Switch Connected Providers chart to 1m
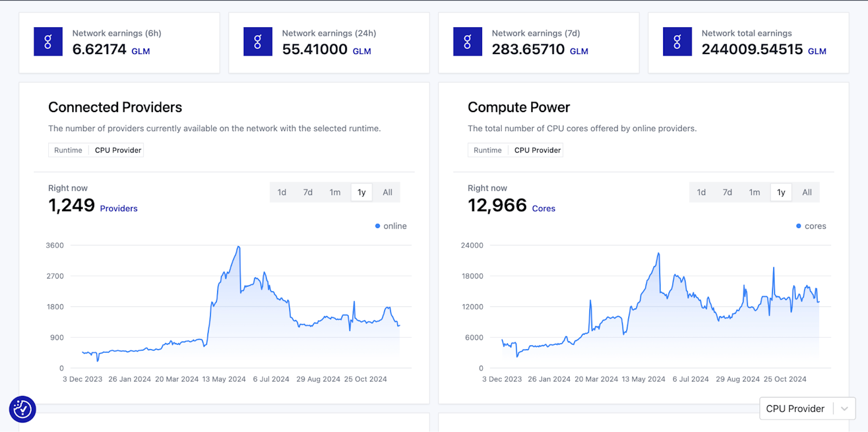This screenshot has width=868, height=432. click(335, 192)
